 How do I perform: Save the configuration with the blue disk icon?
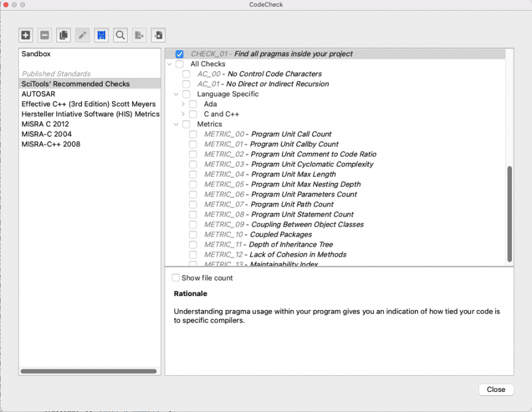(x=101, y=35)
